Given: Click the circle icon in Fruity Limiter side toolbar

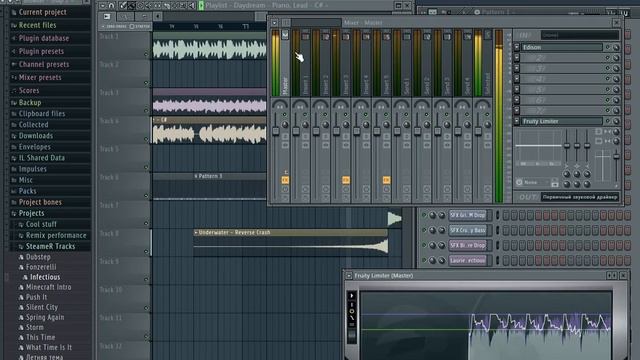Looking at the screenshot, I should click(x=352, y=311).
